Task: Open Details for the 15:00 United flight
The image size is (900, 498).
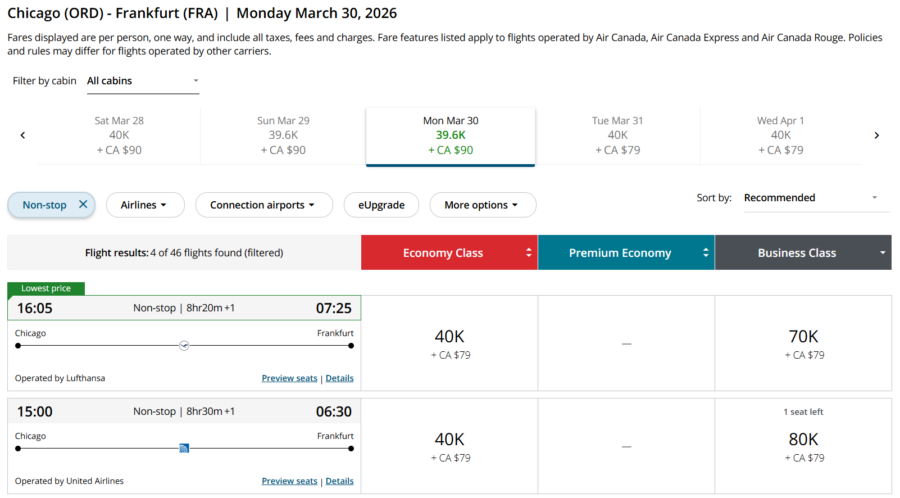Action: click(339, 481)
